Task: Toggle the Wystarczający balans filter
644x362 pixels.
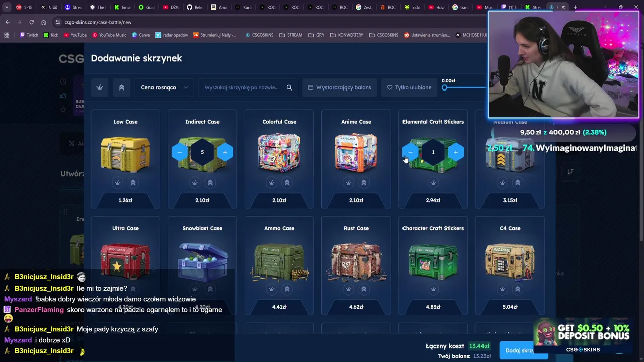Action: (340, 87)
